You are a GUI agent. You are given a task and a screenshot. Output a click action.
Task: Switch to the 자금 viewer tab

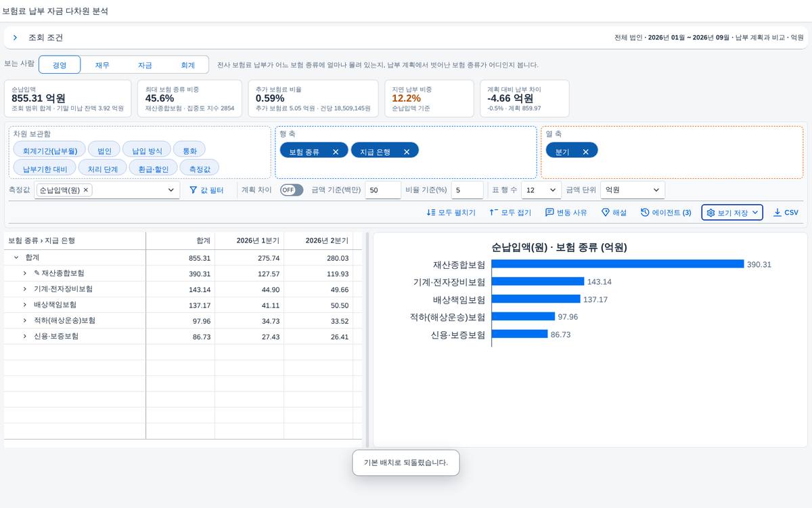pyautogui.click(x=145, y=65)
